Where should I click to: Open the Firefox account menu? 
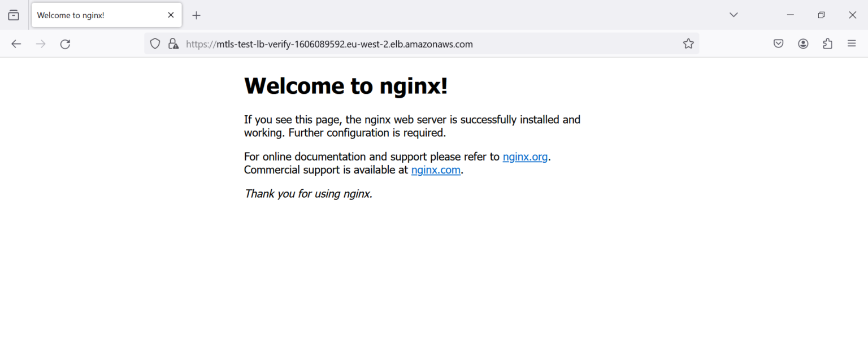click(803, 44)
